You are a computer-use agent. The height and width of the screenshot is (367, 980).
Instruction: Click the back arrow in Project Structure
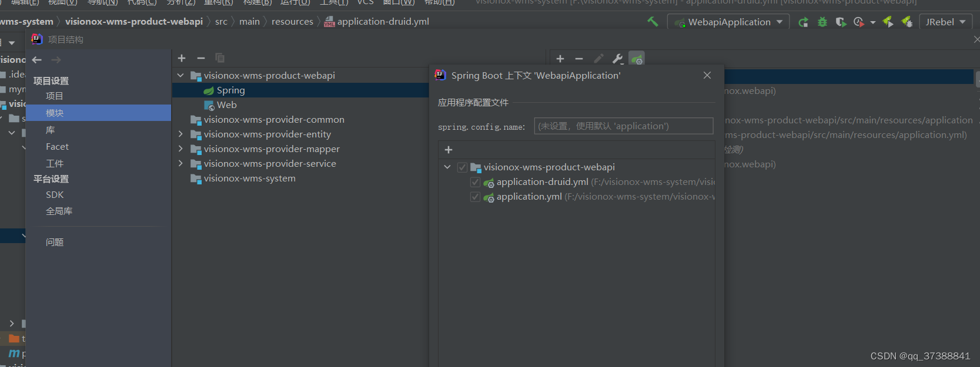37,60
